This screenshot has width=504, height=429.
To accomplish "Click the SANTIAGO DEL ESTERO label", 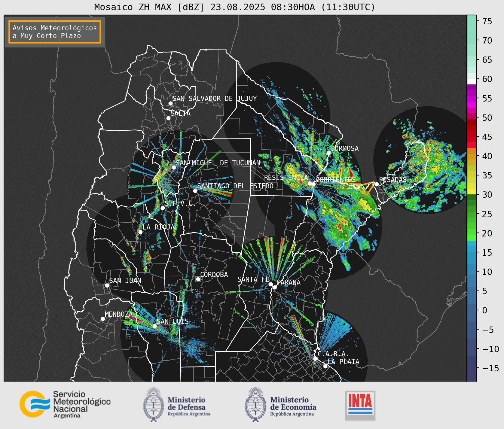I will click(x=235, y=186).
